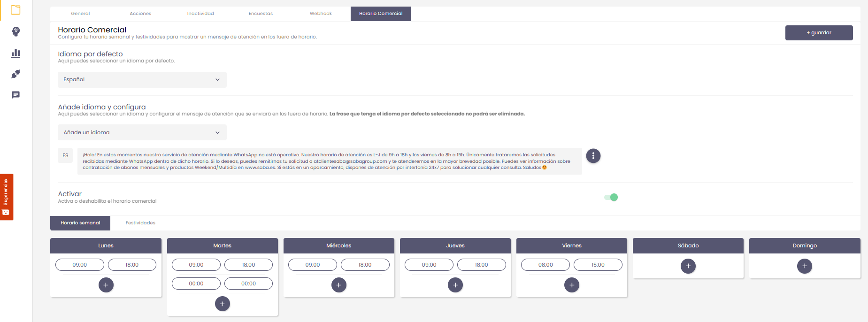Screen dimensions: 868x322
Task: Open the Webhook tab
Action: [321, 14]
